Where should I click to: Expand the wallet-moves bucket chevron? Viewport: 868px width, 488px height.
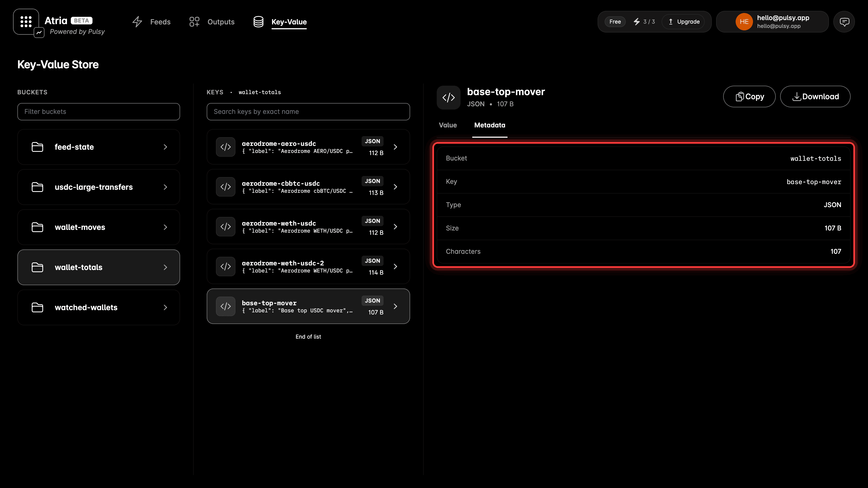165,227
